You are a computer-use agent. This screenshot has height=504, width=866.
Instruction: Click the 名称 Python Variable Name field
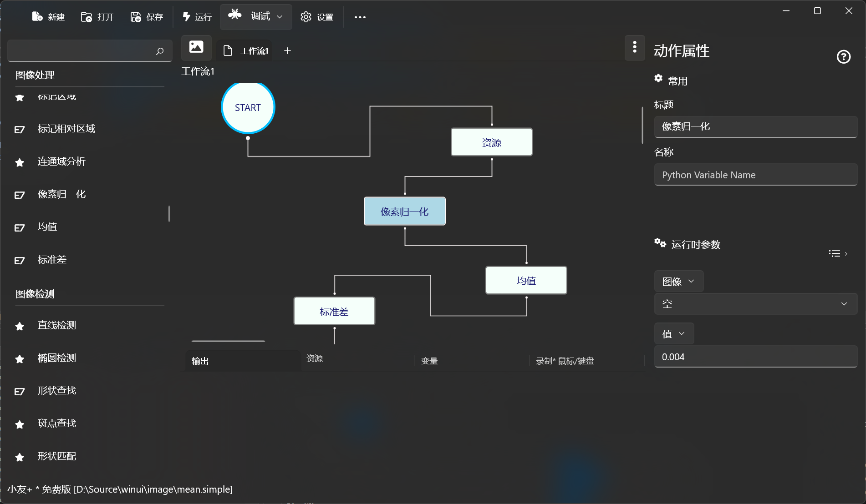click(x=755, y=175)
